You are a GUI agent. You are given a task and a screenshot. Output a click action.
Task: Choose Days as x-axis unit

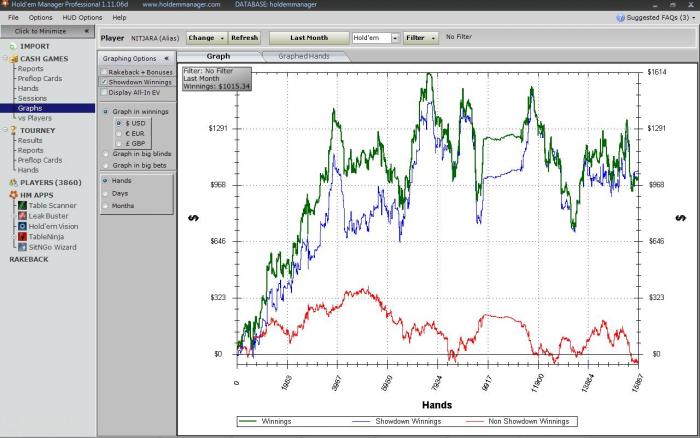point(106,193)
